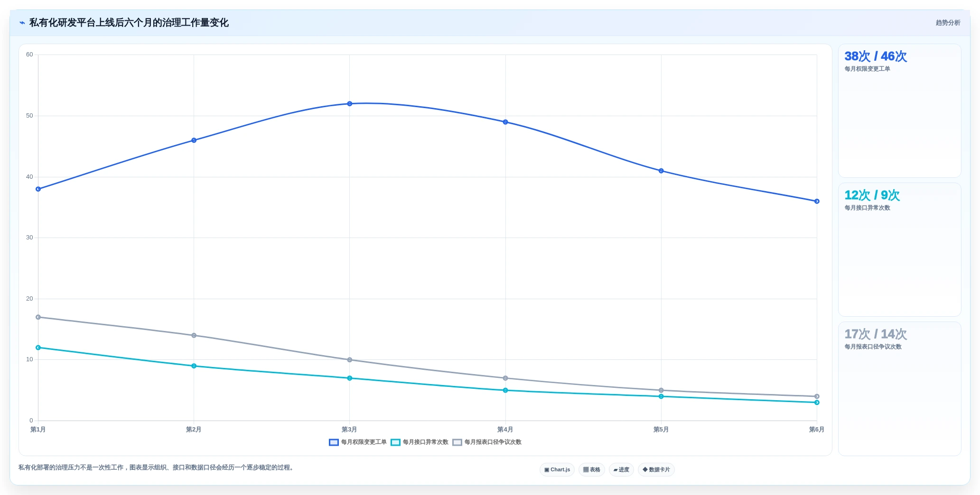The image size is (980, 495).
Task: Click the gray data point at 第1月
Action: tap(38, 317)
